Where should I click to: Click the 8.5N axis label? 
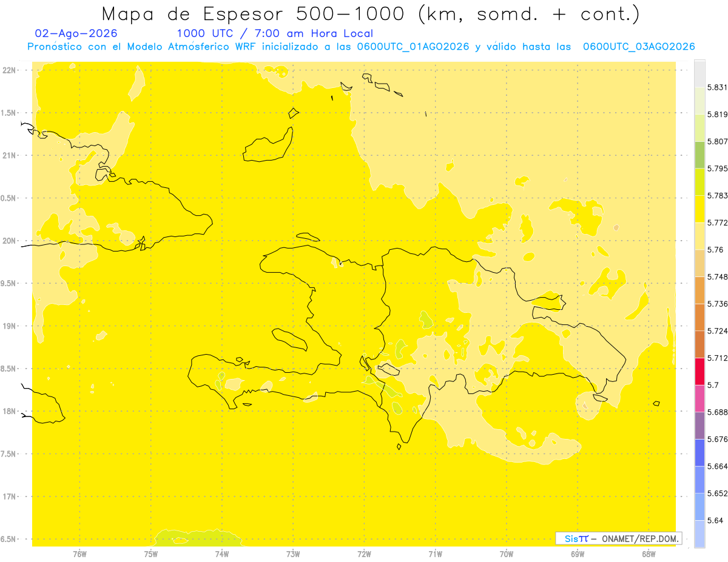coord(9,369)
